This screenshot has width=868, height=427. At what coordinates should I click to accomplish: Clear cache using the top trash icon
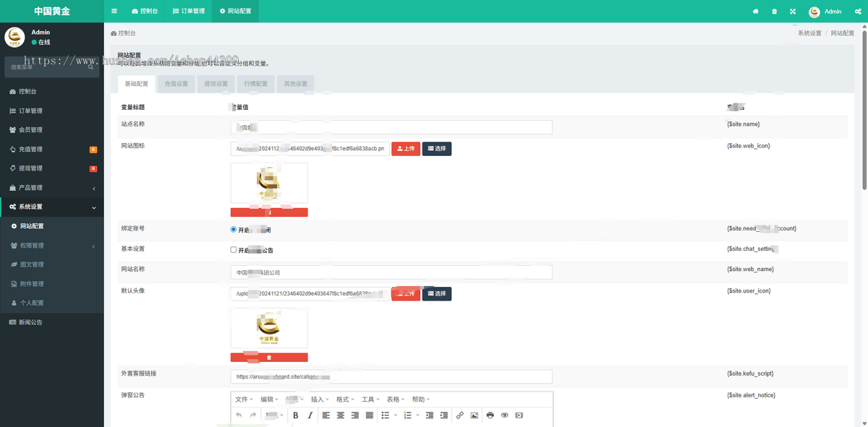775,12
